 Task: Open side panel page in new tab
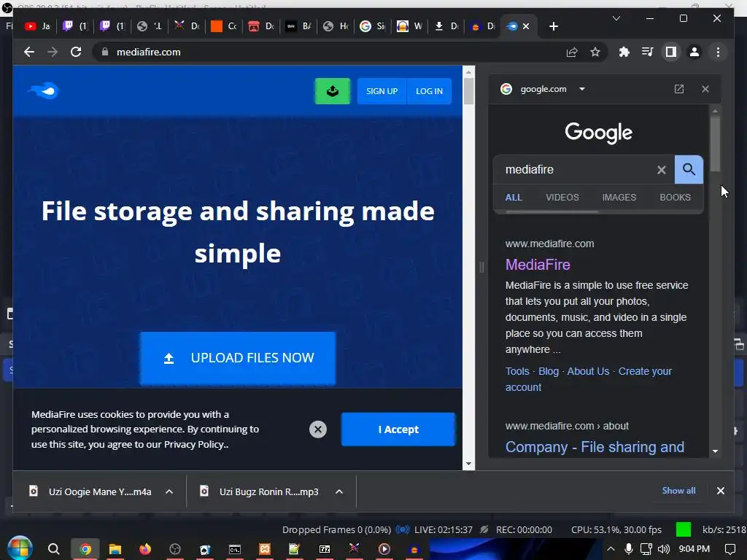coord(679,89)
